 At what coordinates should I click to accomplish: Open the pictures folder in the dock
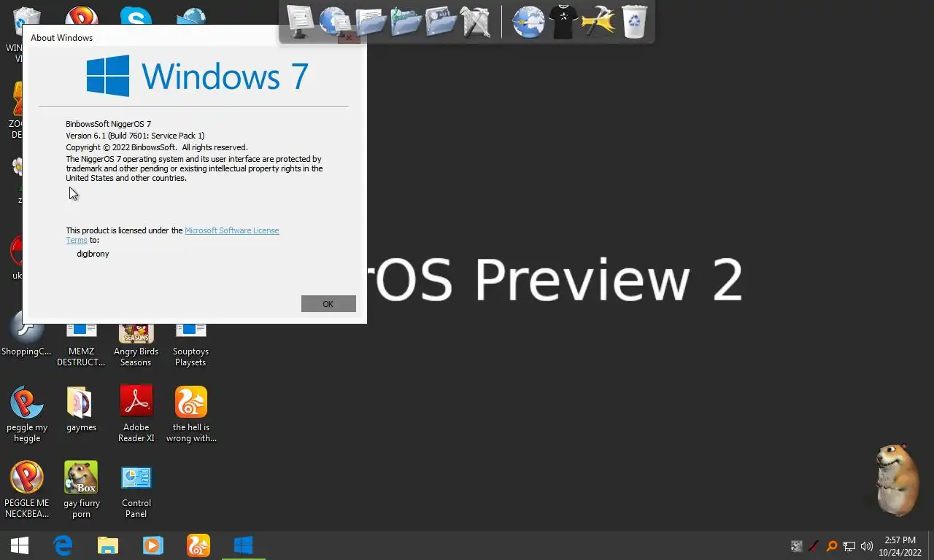coord(441,21)
